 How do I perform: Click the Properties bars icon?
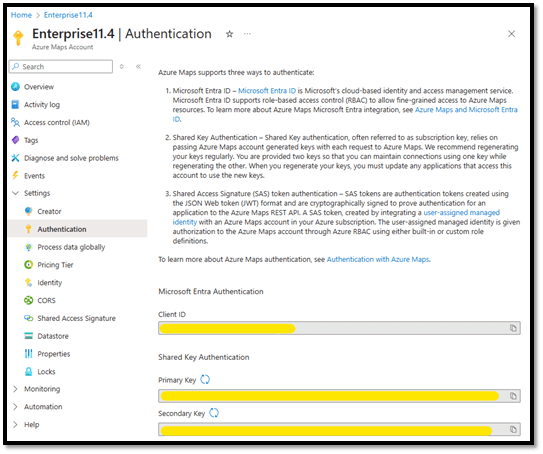(29, 354)
